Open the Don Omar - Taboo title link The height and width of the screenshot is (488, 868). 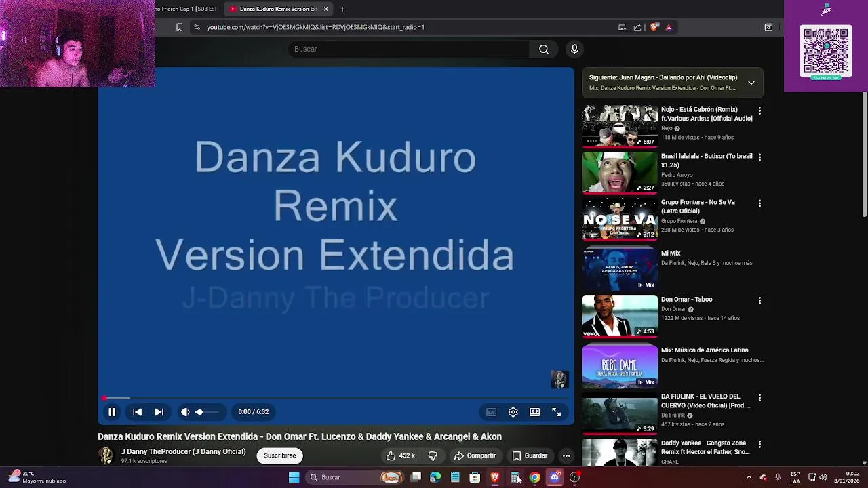686,299
